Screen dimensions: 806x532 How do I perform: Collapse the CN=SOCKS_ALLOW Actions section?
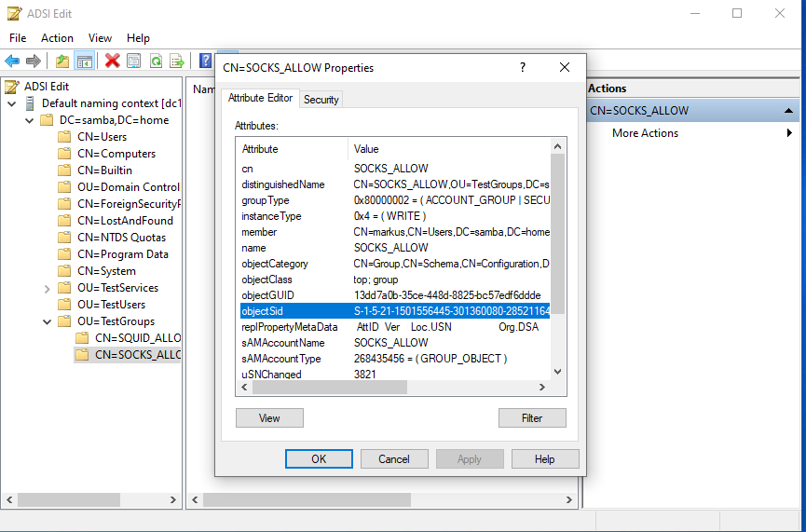point(788,111)
